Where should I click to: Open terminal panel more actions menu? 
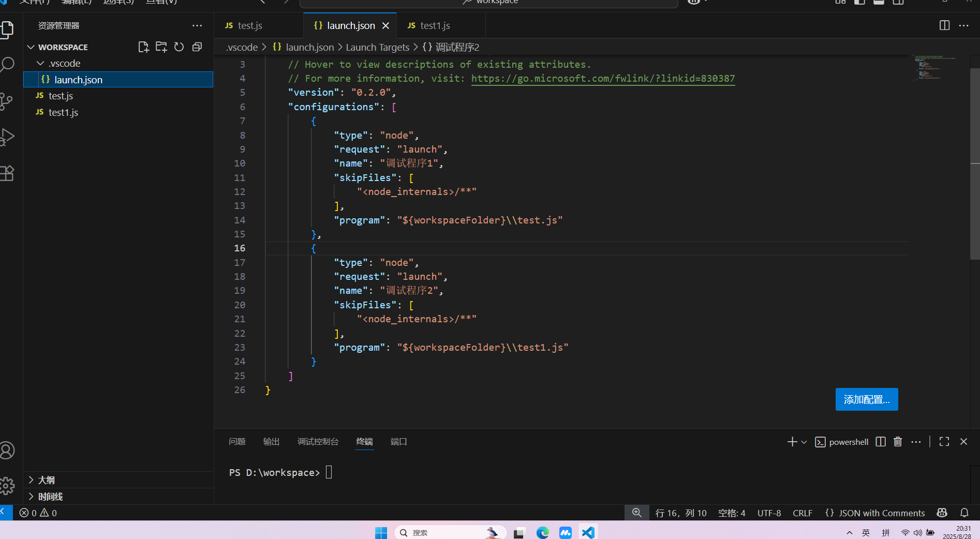point(916,442)
